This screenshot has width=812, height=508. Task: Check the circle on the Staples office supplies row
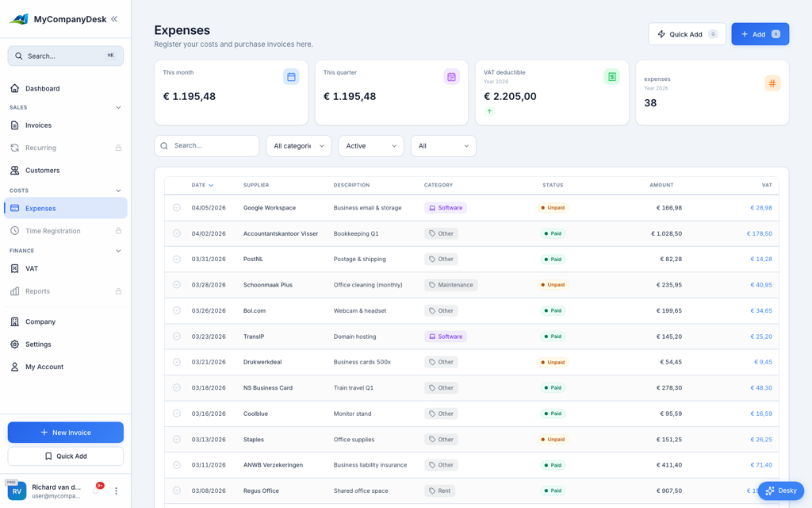177,439
